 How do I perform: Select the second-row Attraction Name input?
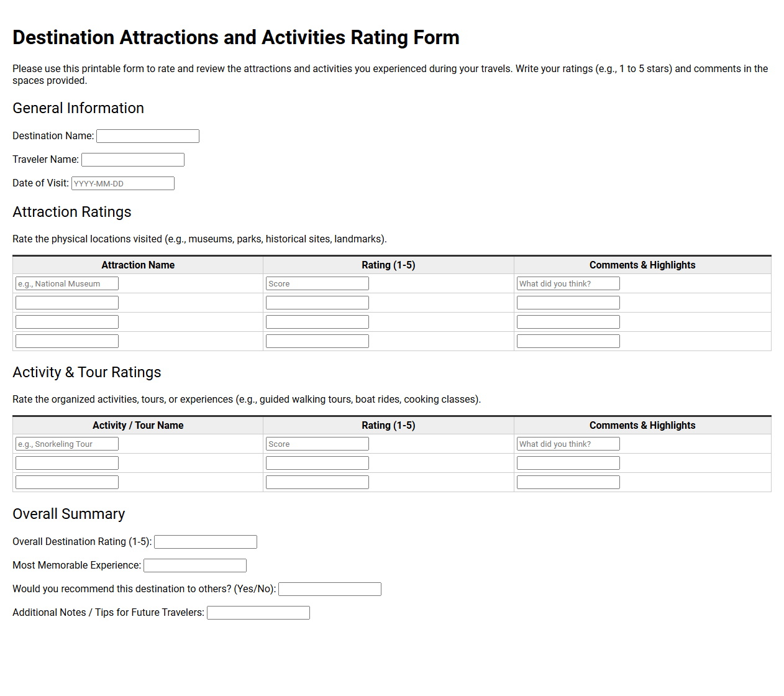67,303
